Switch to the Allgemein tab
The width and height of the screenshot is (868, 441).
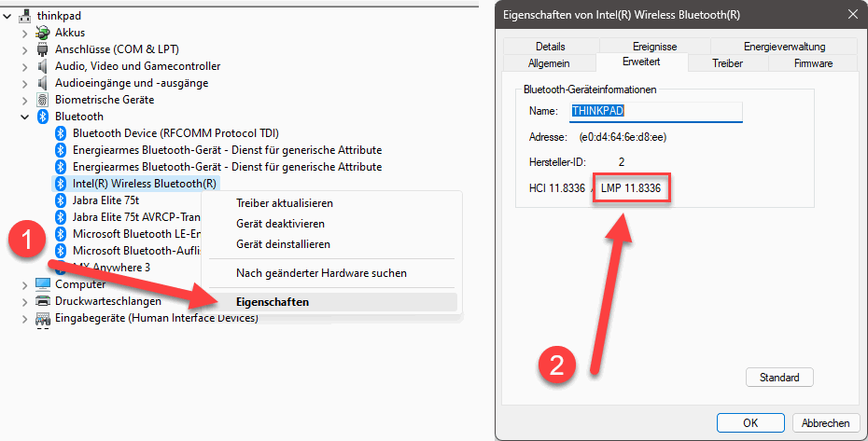tap(549, 63)
